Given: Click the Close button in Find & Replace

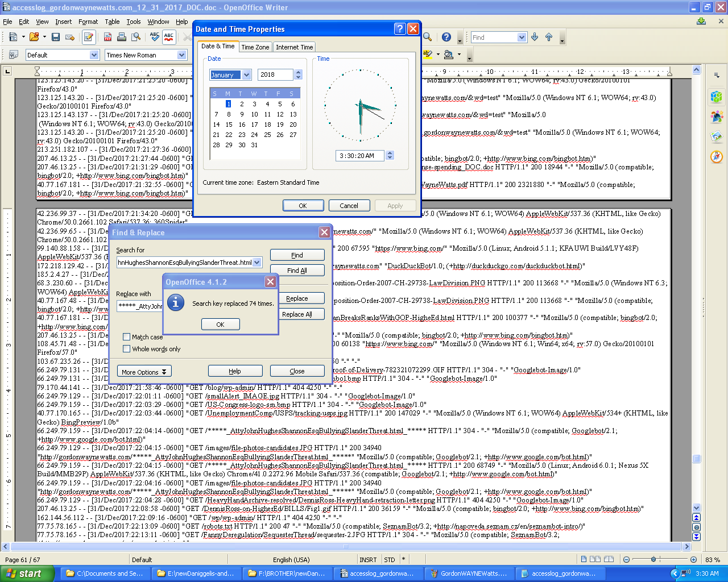Looking at the screenshot, I should [297, 371].
